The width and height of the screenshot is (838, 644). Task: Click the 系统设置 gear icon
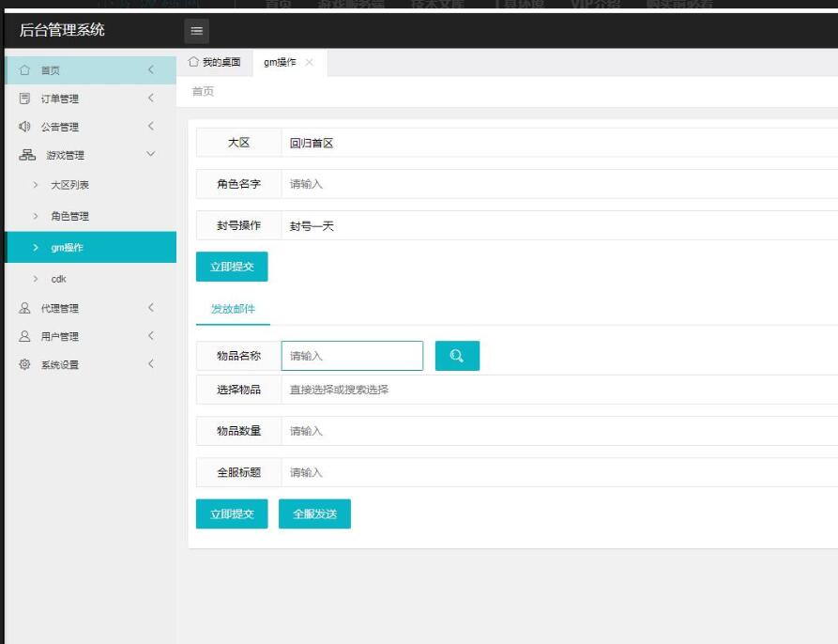(25, 364)
